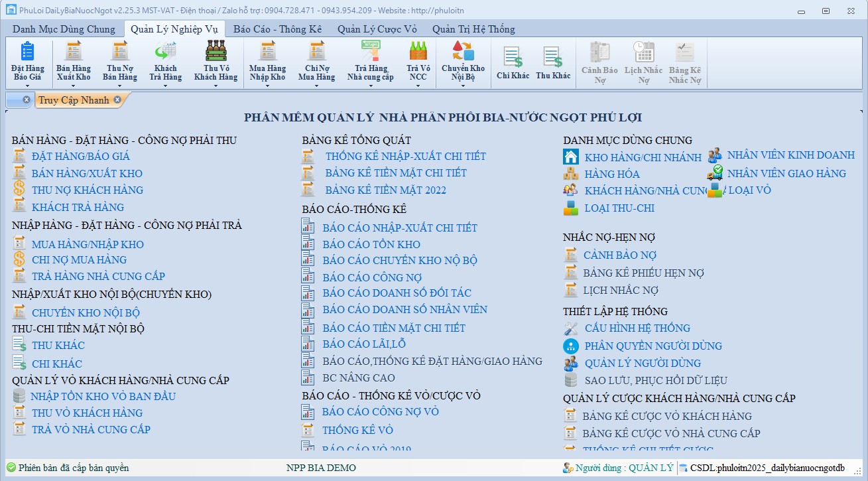The width and height of the screenshot is (868, 481).
Task: Click the Chi Khác ribbon icon
Action: [513, 58]
